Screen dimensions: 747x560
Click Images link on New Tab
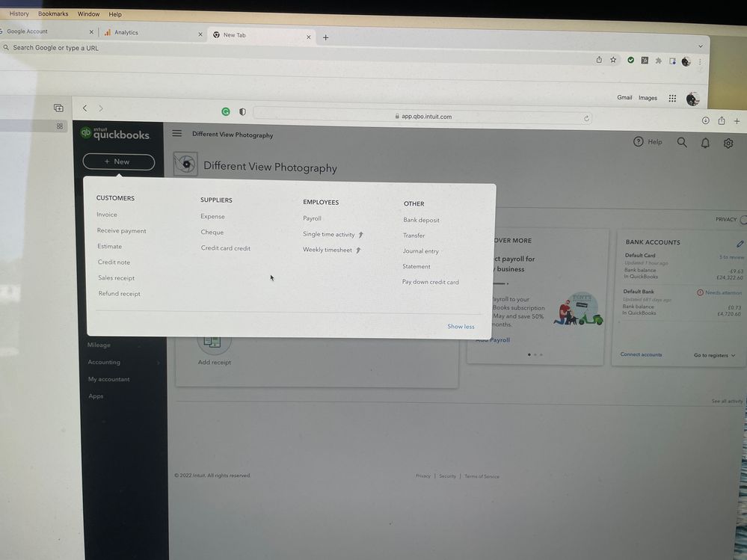pos(648,98)
